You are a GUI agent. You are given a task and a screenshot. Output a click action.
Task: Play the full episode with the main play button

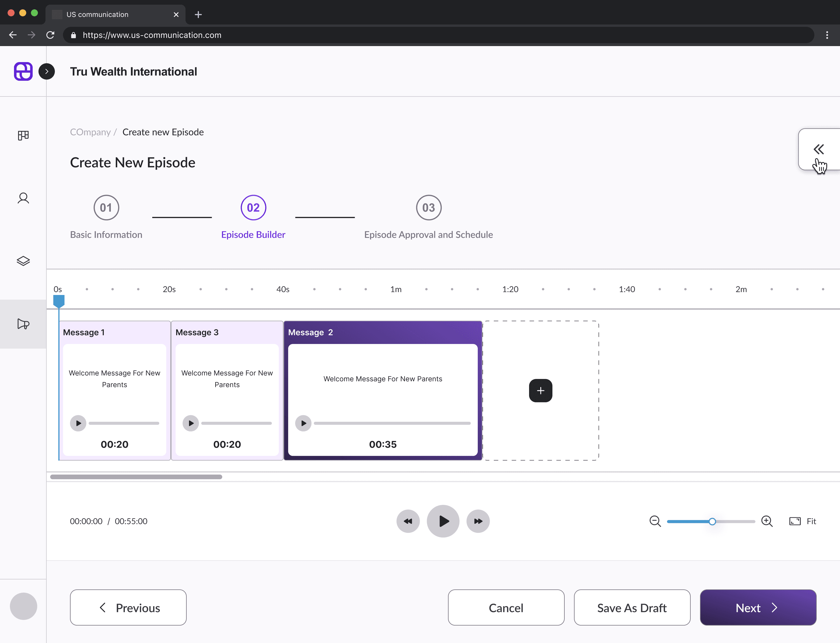(x=443, y=521)
